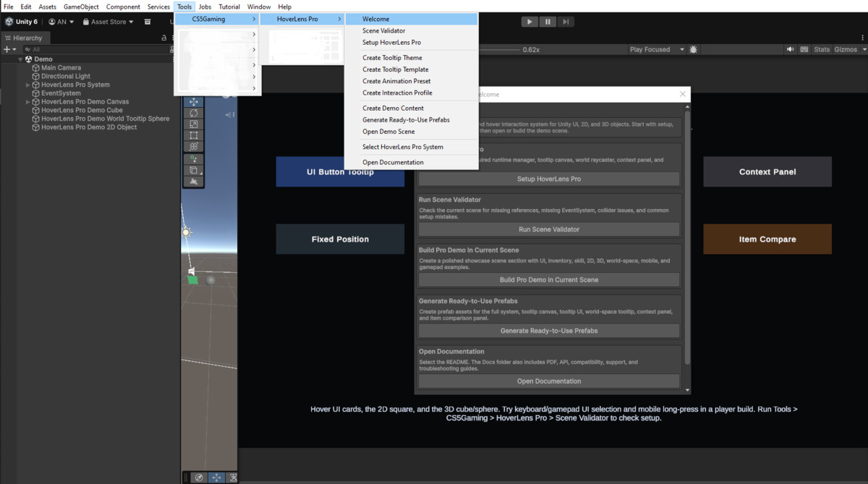Collapse the Demo scene in Hierarchy
Image resolution: width=868 pixels, height=484 pixels.
21,59
